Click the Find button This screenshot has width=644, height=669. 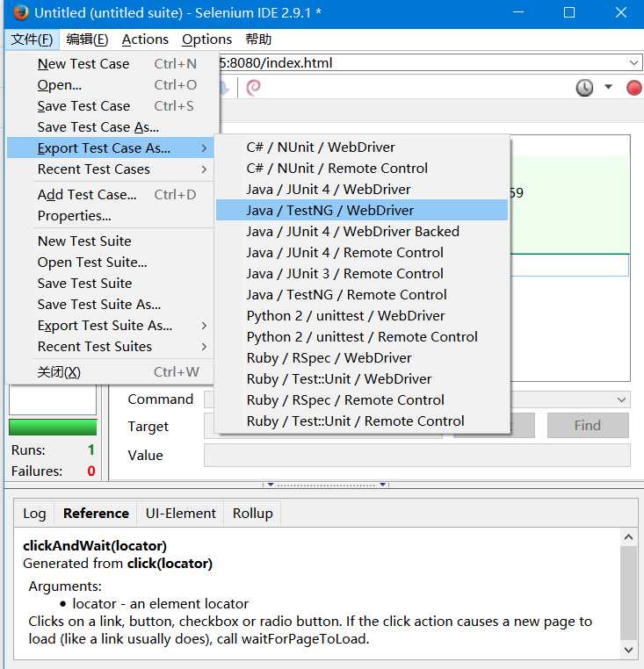tap(588, 426)
